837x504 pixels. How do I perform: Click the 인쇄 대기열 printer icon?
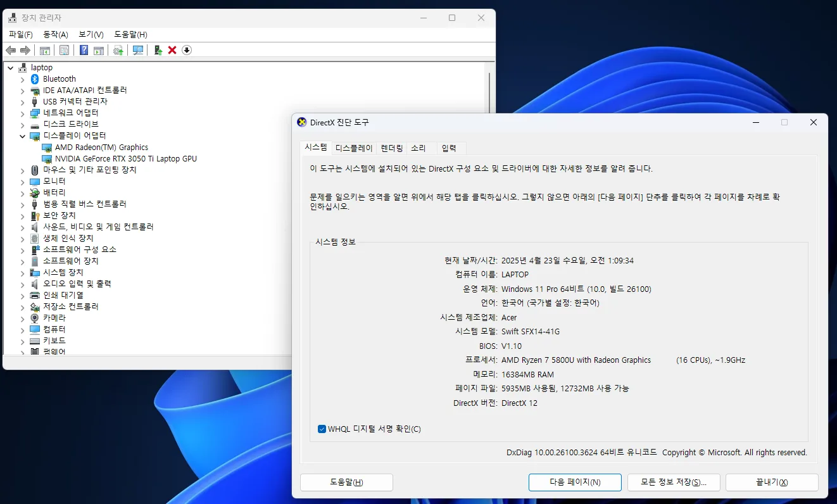click(x=35, y=295)
